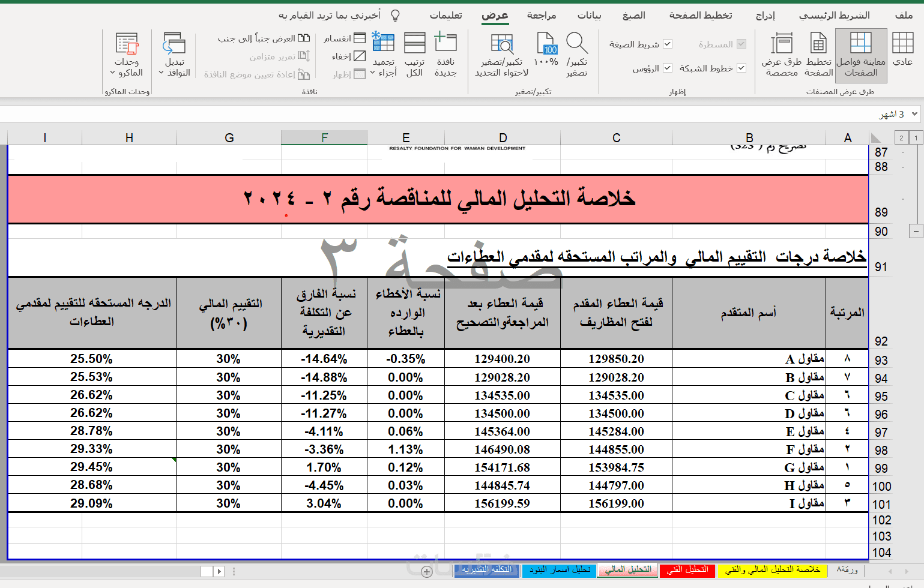Switch to sheet تحليل اسعار البنود
The height and width of the screenshot is (588, 924).
[560, 570]
